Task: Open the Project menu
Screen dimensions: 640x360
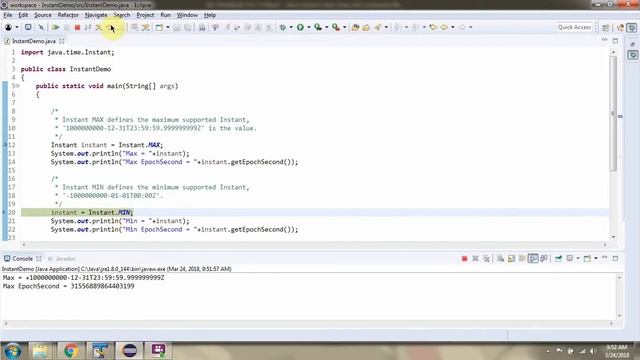Action: coord(145,15)
